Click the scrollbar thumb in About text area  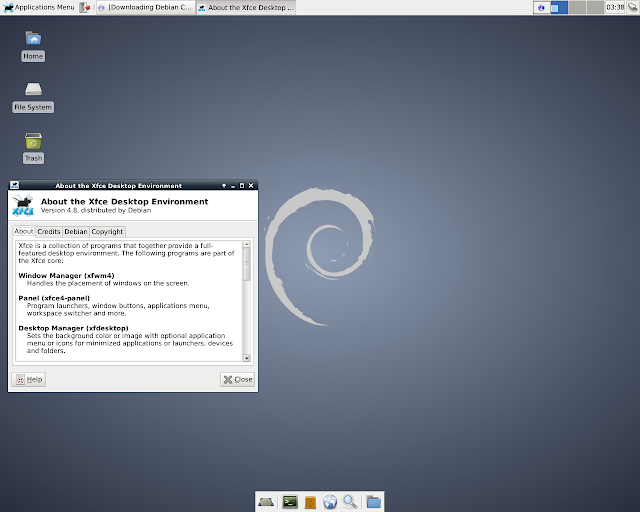(x=247, y=264)
